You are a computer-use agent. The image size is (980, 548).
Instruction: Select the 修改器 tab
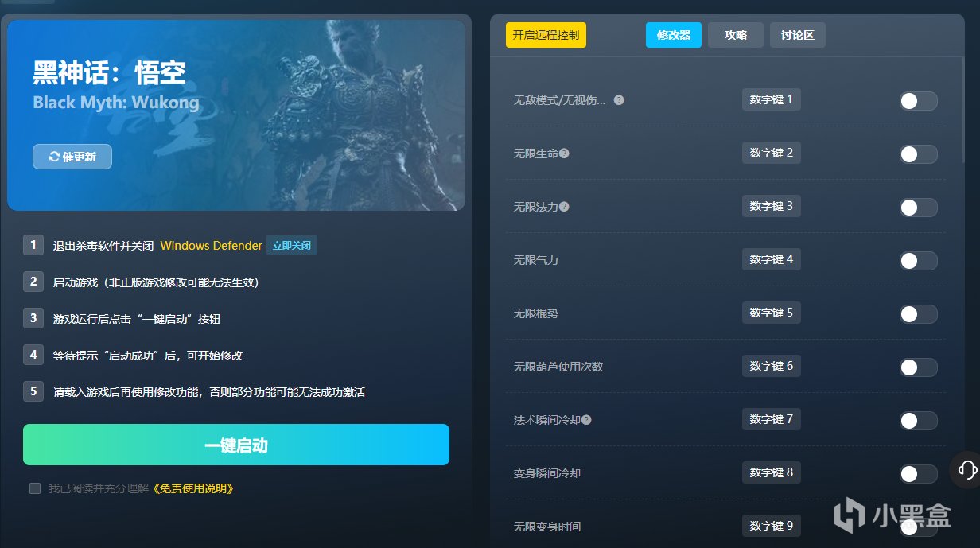(674, 35)
